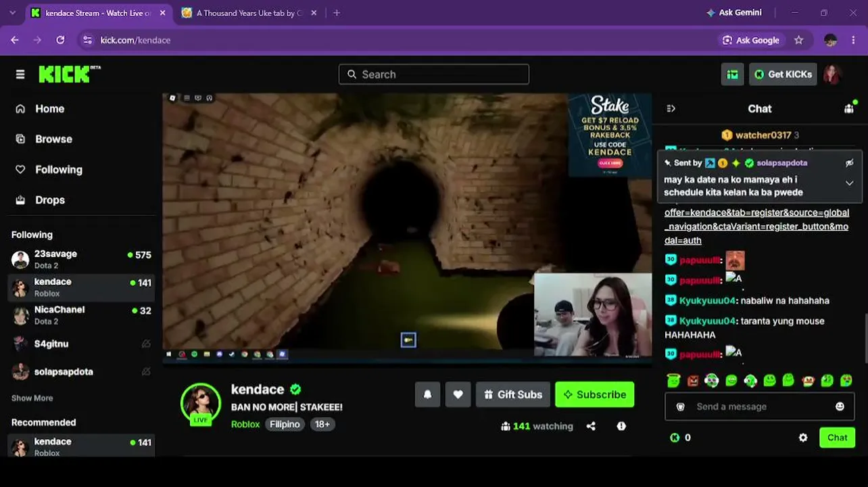Pick the crying green emote
This screenshot has width=868, height=487.
pos(846,380)
